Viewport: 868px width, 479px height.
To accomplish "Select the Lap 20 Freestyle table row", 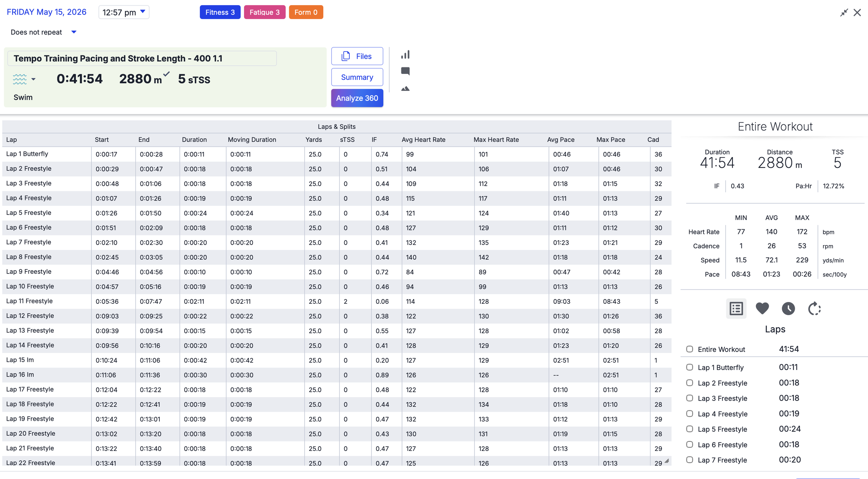I will tap(337, 434).
